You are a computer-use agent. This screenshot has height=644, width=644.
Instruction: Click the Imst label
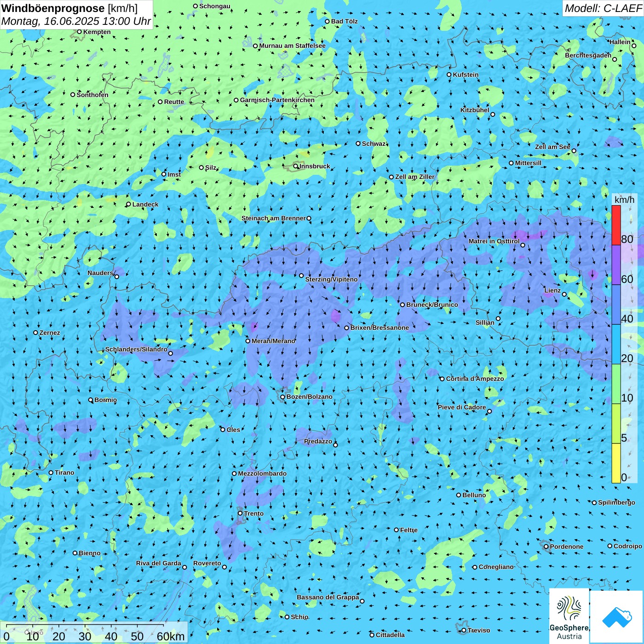(x=174, y=174)
